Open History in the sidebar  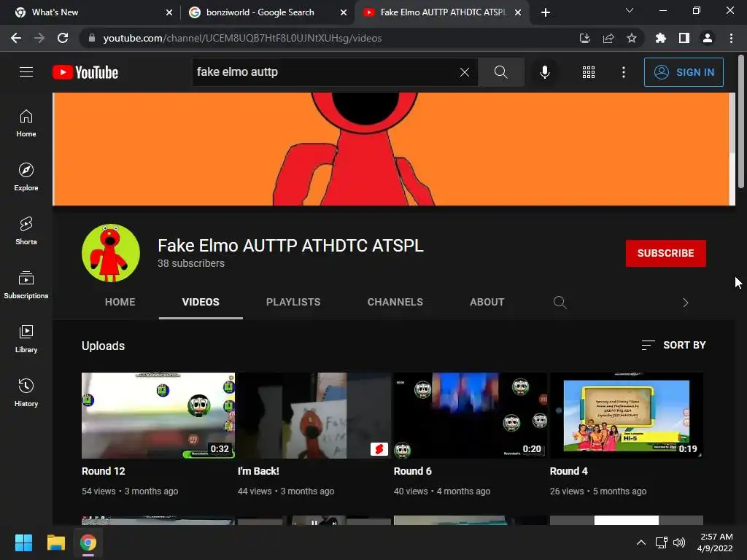pyautogui.click(x=26, y=393)
